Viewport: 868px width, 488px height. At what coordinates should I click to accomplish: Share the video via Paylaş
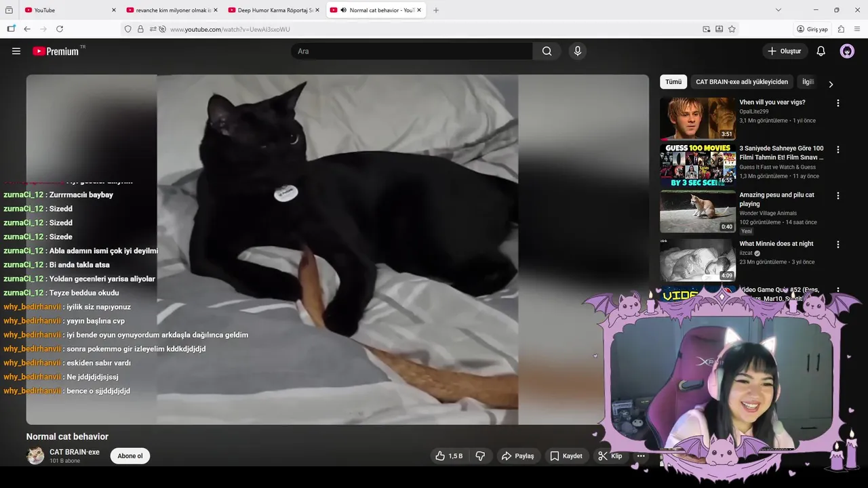point(518,456)
